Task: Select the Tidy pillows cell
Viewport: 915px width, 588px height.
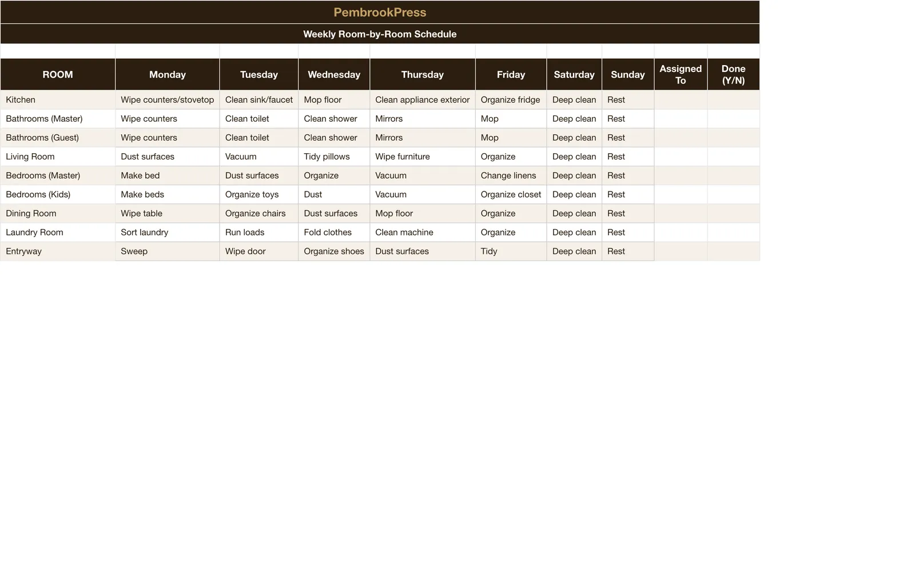Action: click(x=334, y=156)
